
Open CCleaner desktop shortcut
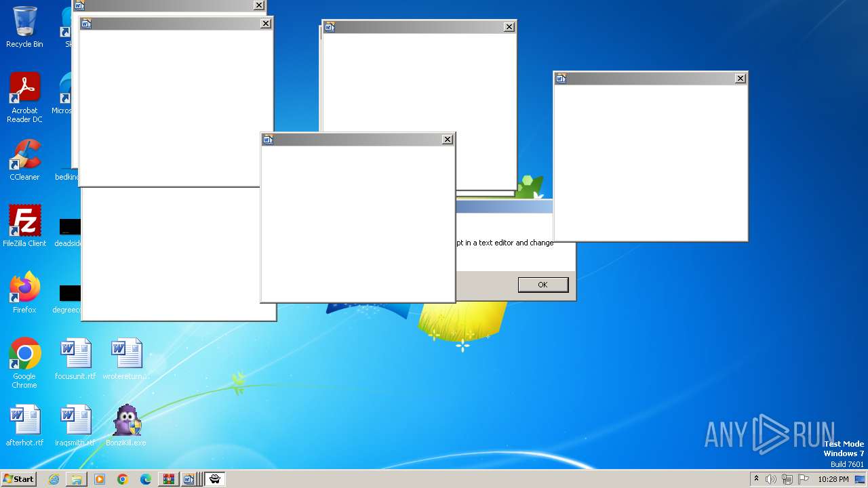point(24,160)
